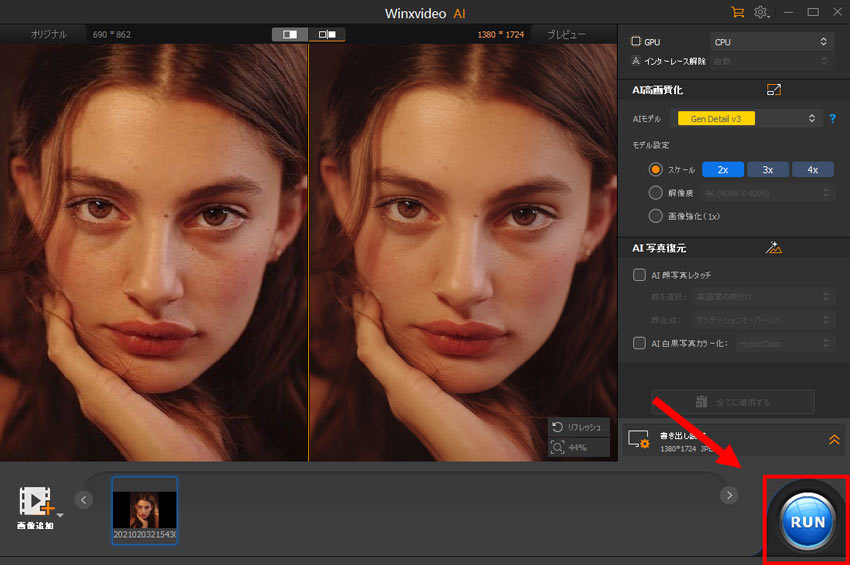Viewport: 850px width, 565px height.
Task: Switch to split-view comparison mode
Action: coord(291,34)
